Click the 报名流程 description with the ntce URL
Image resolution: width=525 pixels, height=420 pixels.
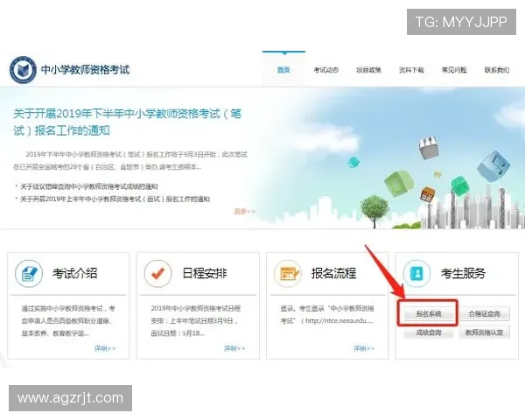[x=327, y=314]
